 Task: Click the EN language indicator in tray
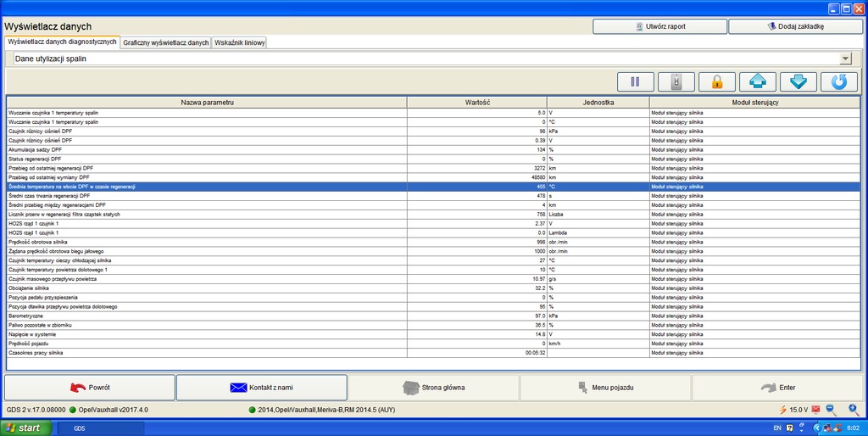777,428
